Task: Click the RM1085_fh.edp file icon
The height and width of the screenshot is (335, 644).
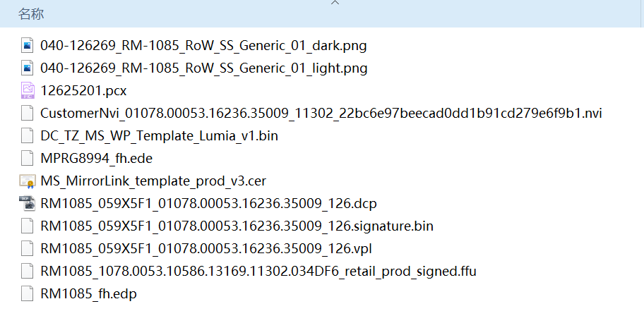Action: click(28, 293)
